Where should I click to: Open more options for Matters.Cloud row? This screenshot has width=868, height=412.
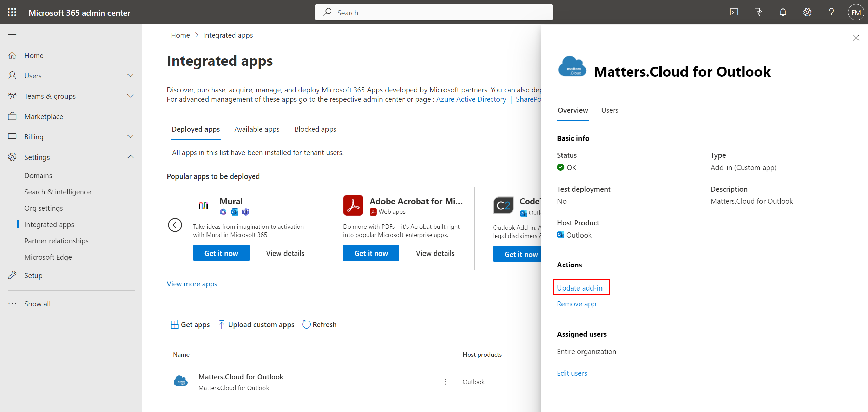[446, 382]
